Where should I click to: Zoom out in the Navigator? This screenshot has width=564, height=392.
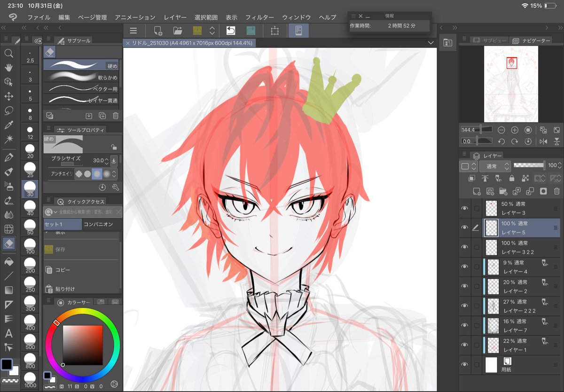[501, 130]
